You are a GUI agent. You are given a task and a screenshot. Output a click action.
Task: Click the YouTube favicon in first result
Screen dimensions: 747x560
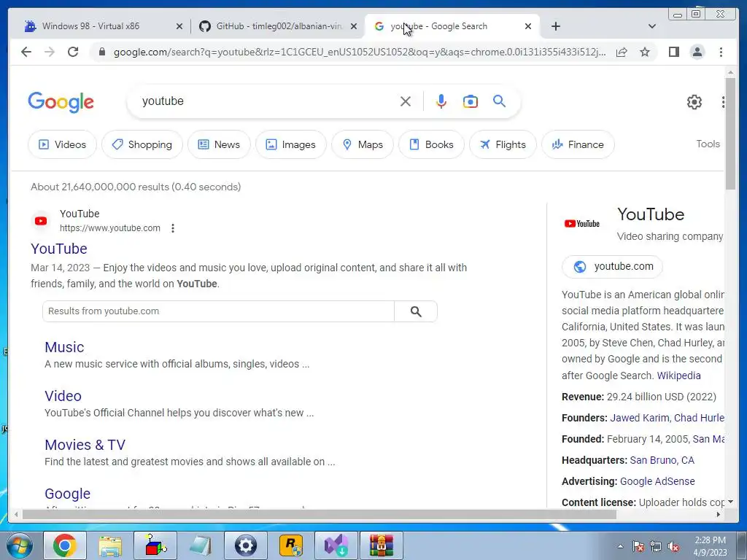41,221
